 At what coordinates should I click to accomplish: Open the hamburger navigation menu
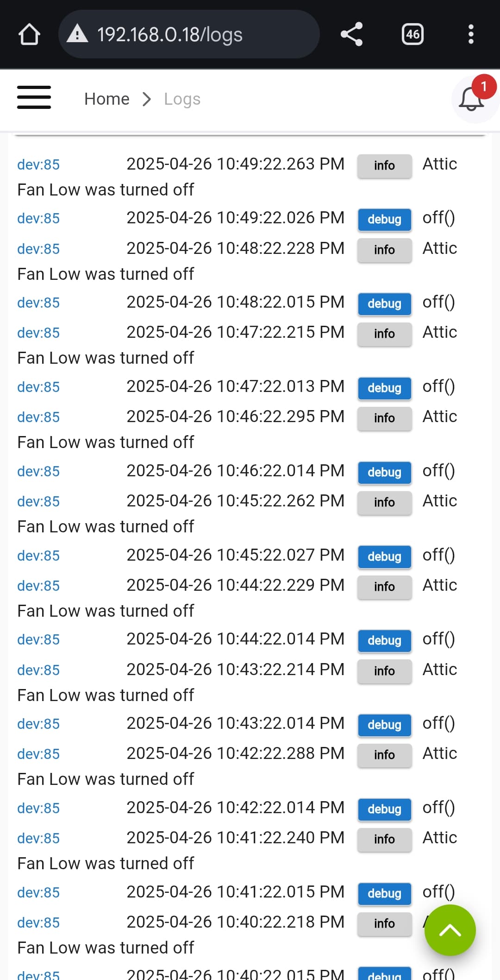coord(34,97)
